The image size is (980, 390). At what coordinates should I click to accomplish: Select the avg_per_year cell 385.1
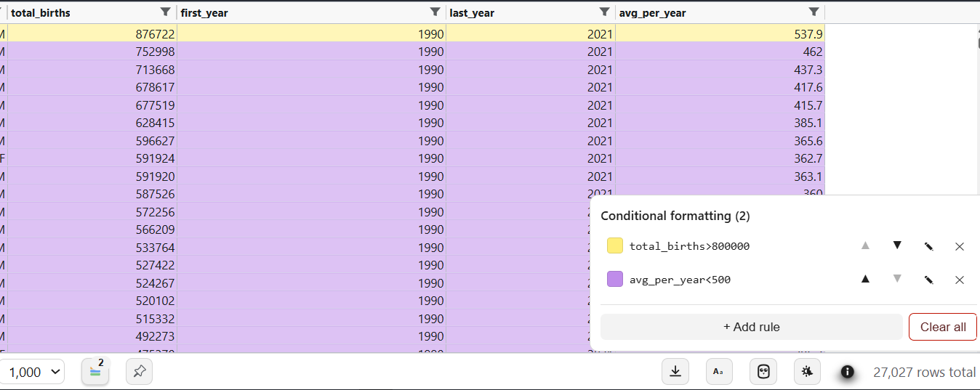(720, 123)
